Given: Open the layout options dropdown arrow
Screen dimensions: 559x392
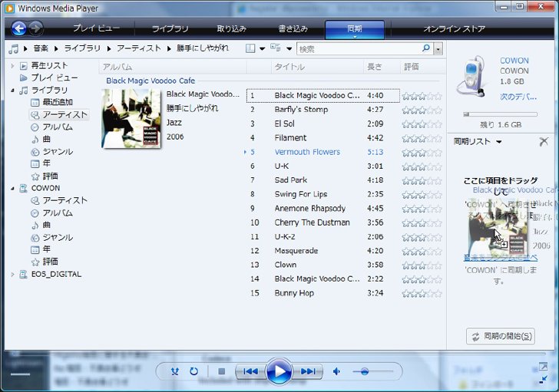Looking at the screenshot, I should click(262, 49).
